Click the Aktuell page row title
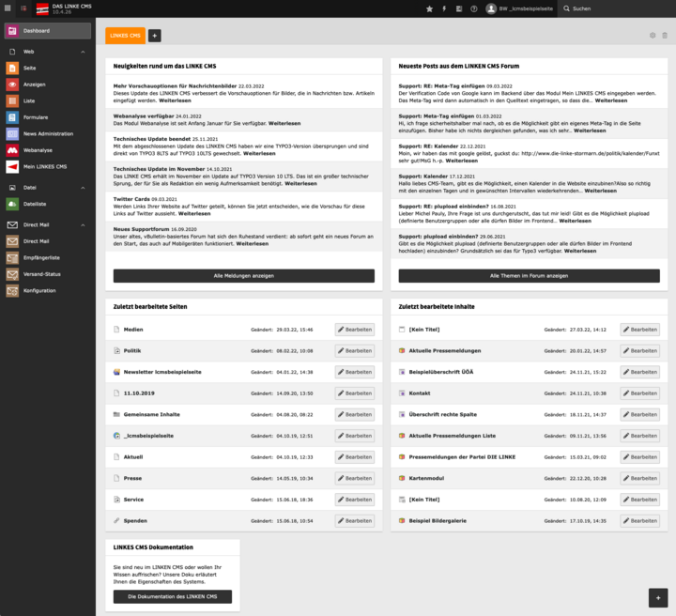This screenshot has height=616, width=676. [x=133, y=457]
